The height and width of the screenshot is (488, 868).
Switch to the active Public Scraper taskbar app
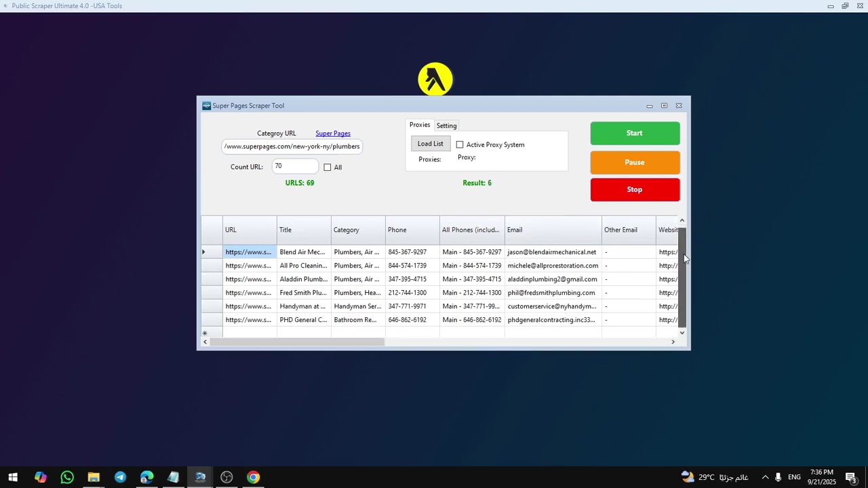pos(200,477)
